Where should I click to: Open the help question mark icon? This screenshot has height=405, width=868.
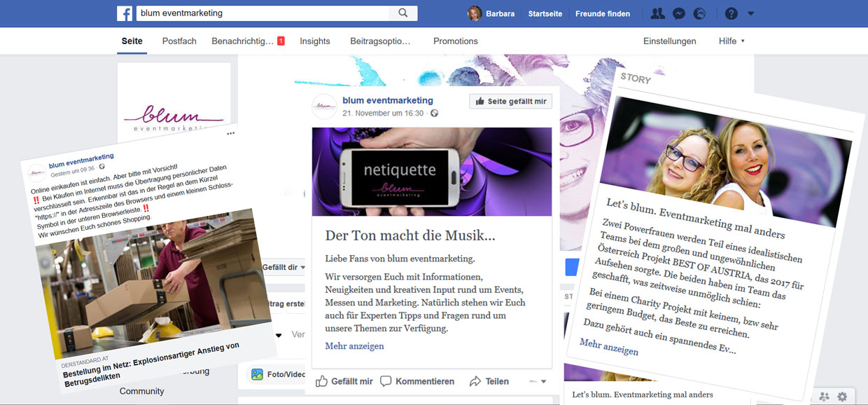point(731,13)
